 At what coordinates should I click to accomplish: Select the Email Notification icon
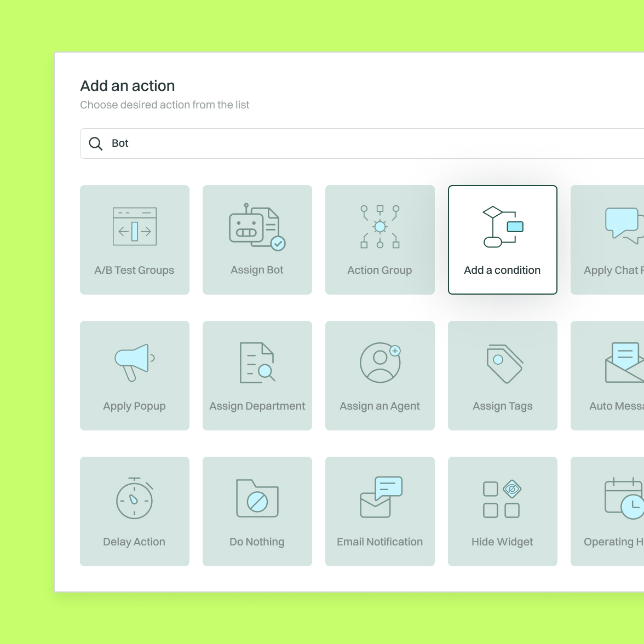coord(381,497)
